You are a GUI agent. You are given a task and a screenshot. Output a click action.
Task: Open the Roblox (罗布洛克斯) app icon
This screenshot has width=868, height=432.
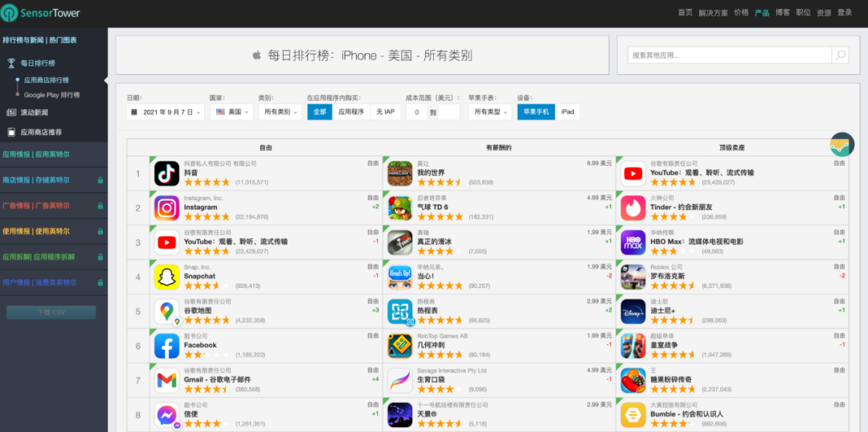click(633, 277)
